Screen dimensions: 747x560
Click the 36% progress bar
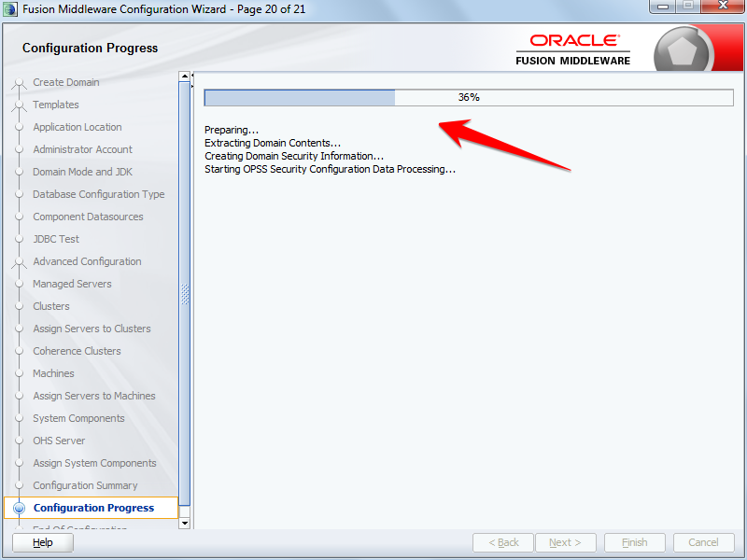[x=467, y=97]
